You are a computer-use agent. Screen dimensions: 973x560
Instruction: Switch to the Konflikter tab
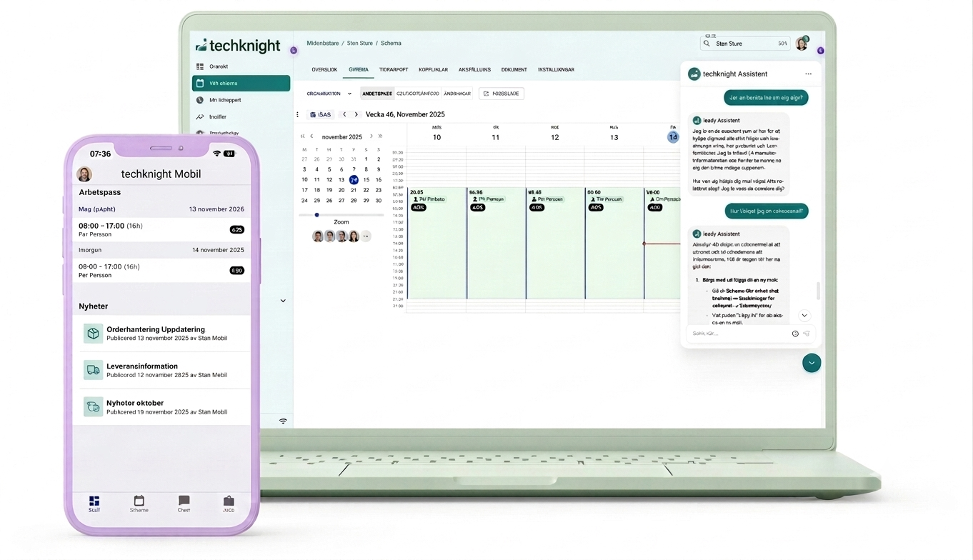tap(433, 70)
